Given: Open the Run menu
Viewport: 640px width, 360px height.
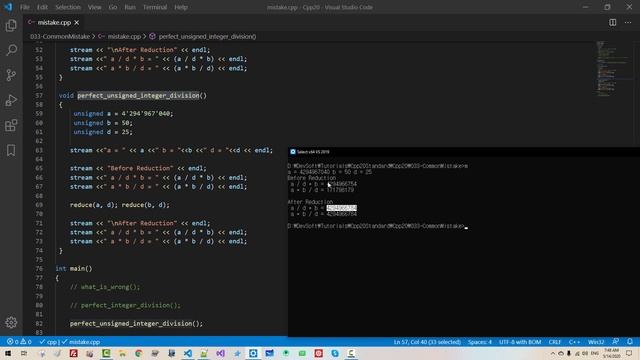Looking at the screenshot, I should (x=130, y=7).
